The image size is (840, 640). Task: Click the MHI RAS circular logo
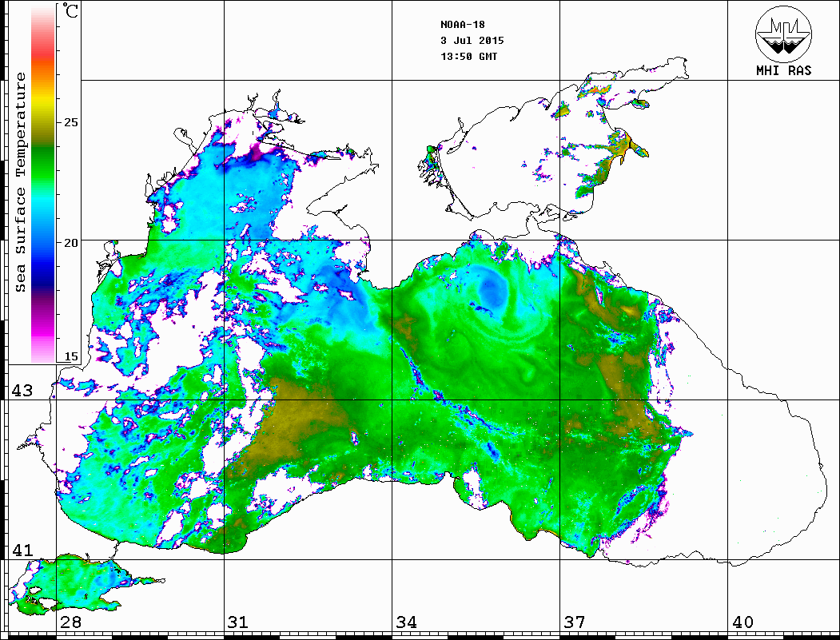[784, 34]
